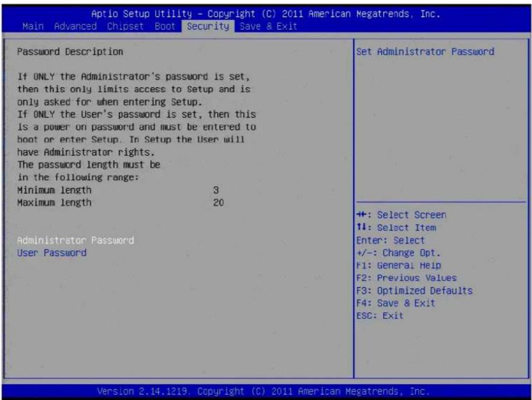Click the Select Item key hint

point(396,228)
